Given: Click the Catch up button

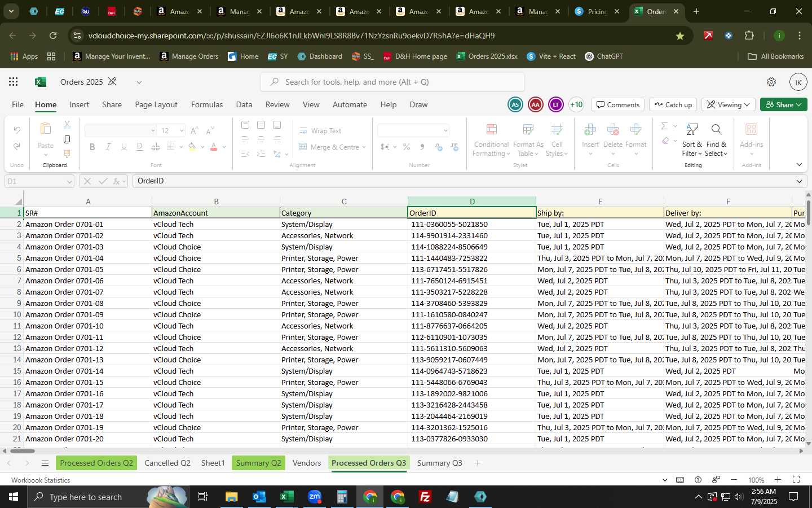Looking at the screenshot, I should point(673,105).
